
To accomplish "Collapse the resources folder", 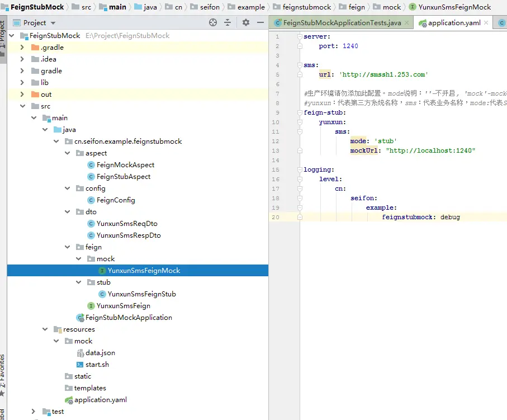I will [45, 329].
